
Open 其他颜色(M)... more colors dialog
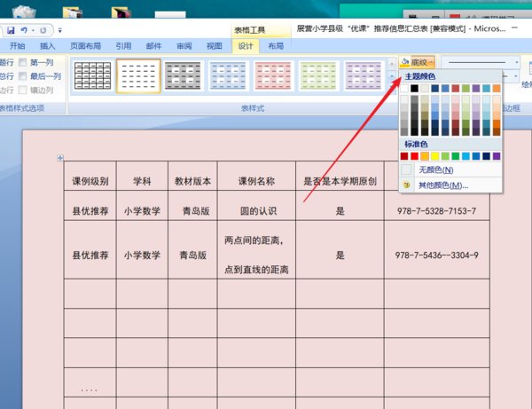point(450,185)
